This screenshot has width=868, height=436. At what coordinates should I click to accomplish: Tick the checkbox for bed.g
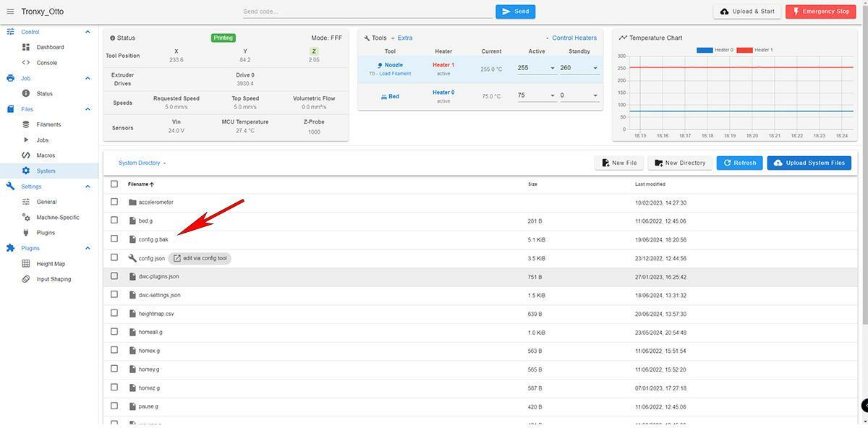114,221
